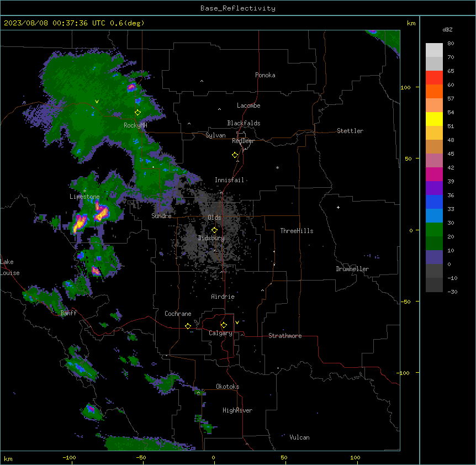Select the white plus marker west of Drumheller region
The image size is (476, 465).
[338, 207]
